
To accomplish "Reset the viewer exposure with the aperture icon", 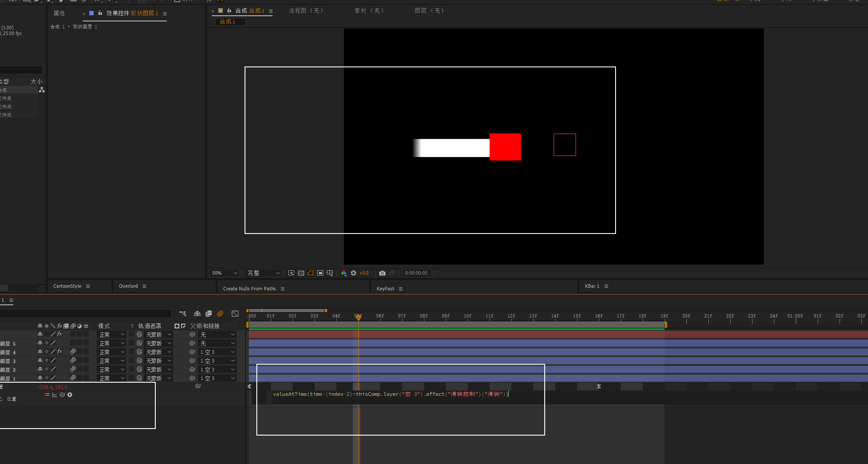I will tap(353, 273).
